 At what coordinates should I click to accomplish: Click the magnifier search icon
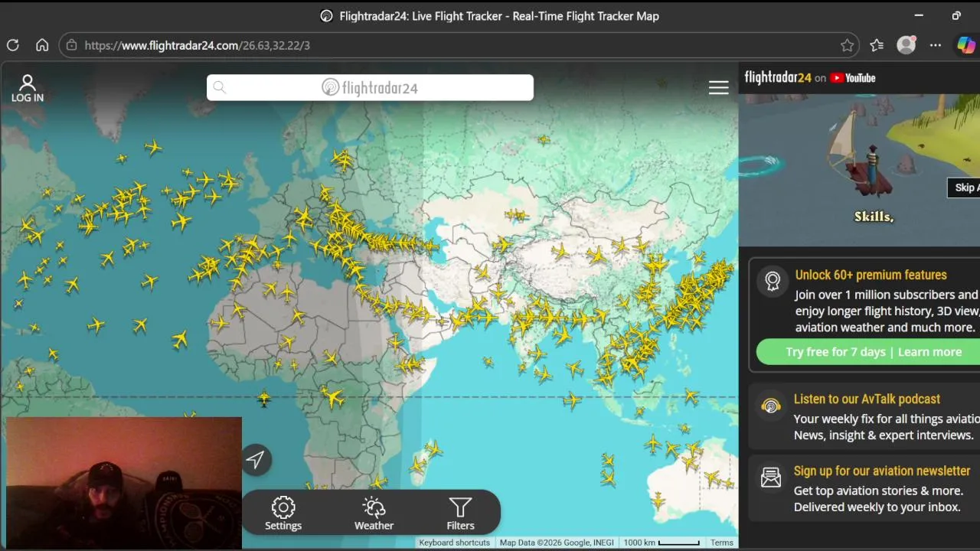pos(220,87)
